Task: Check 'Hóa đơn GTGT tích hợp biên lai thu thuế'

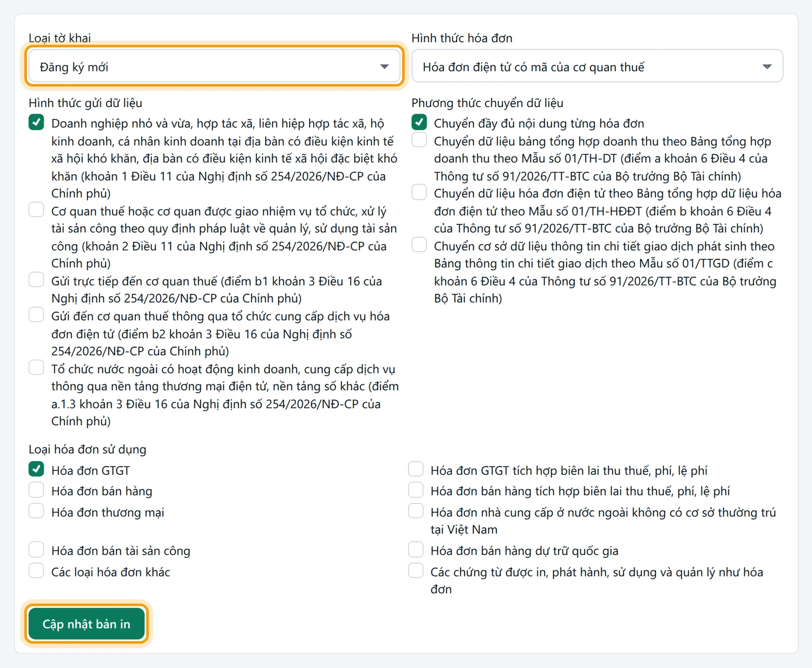Action: [416, 469]
